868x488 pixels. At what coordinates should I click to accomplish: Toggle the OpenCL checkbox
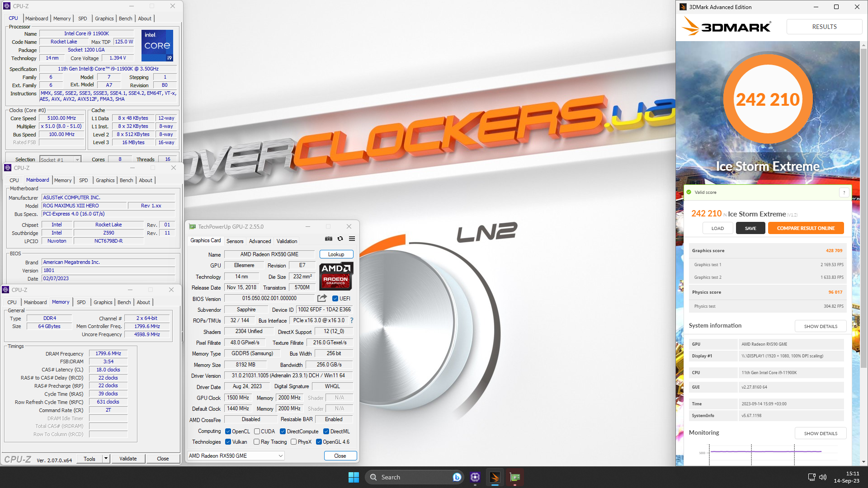[228, 432]
